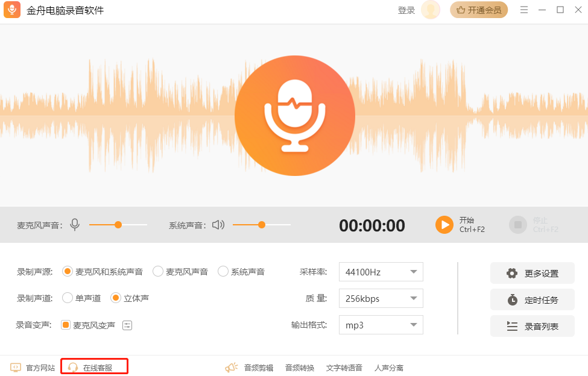Open the 人声分离 vocal separation tool
The width and height of the screenshot is (588, 376).
[389, 367]
